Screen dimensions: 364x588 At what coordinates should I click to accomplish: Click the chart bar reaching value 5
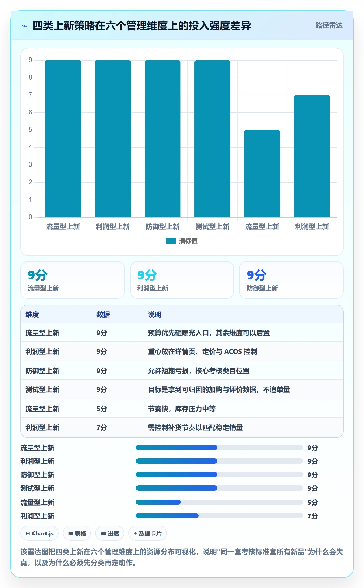point(262,174)
